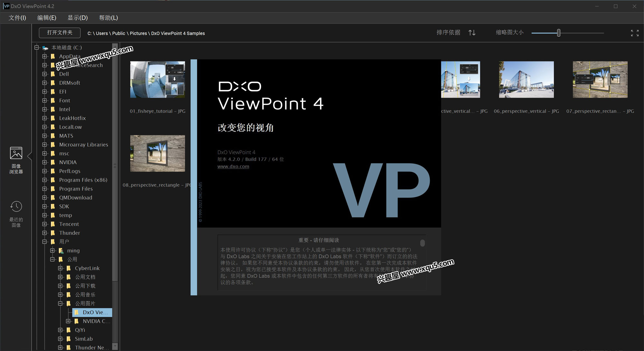The width and height of the screenshot is (644, 351).
Task: Select the Microarray Libraries folder
Action: click(83, 145)
